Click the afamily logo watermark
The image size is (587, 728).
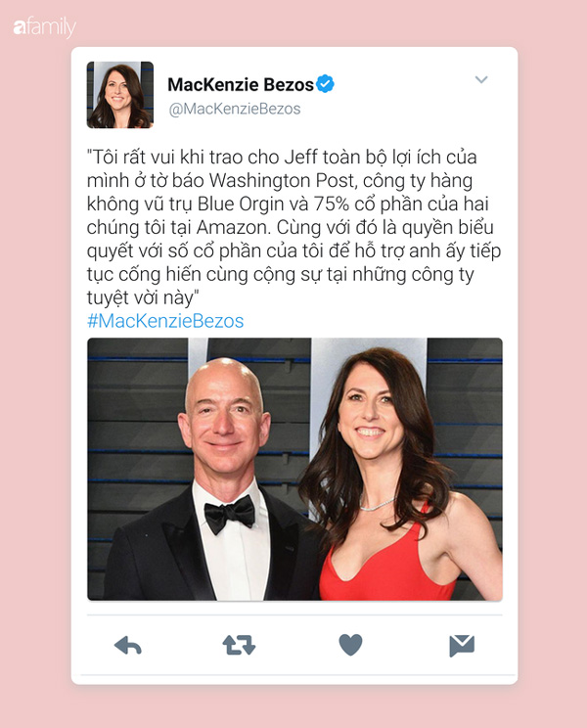pos(45,27)
